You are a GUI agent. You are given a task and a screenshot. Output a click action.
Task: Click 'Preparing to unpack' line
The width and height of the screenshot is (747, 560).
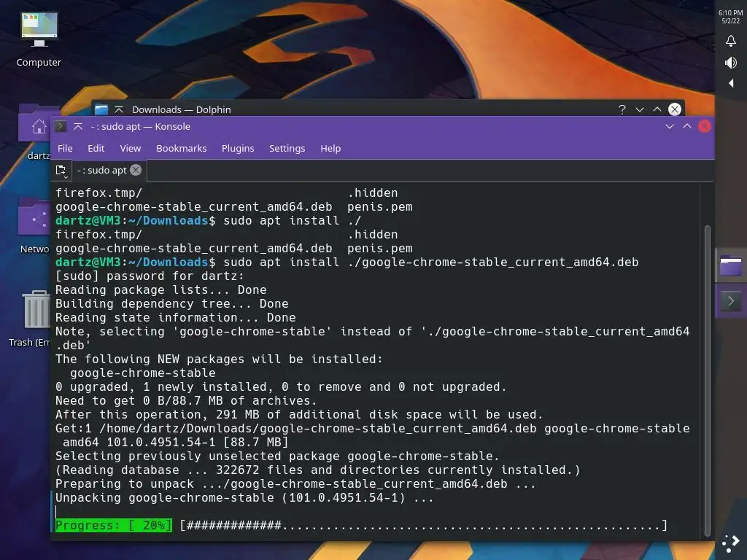[296, 484]
